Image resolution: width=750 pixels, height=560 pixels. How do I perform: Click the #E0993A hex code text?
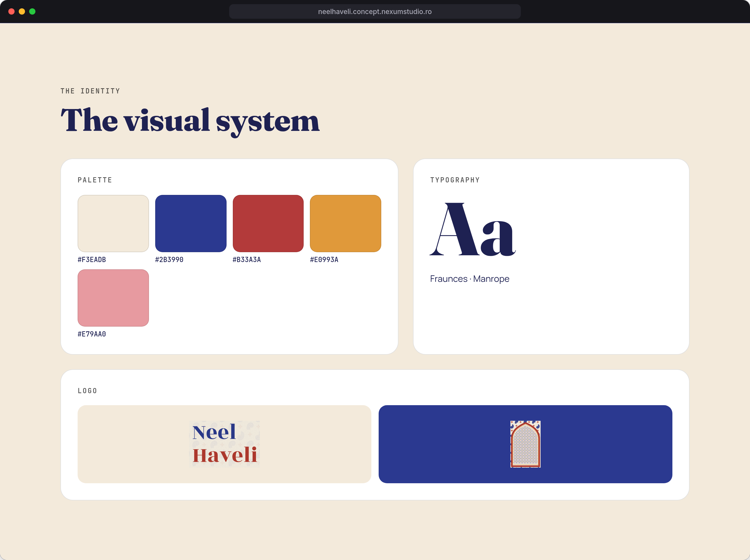tap(324, 259)
